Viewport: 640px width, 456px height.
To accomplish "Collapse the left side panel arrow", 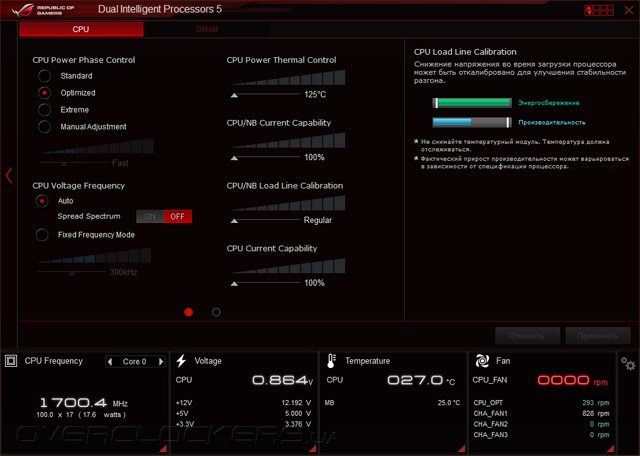I will click(x=9, y=176).
